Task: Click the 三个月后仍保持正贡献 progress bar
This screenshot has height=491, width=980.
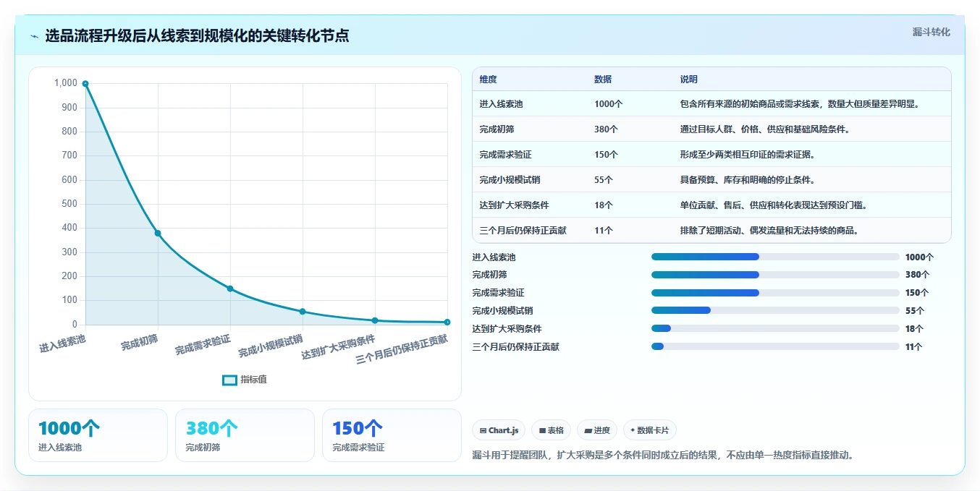Action: 775,346
